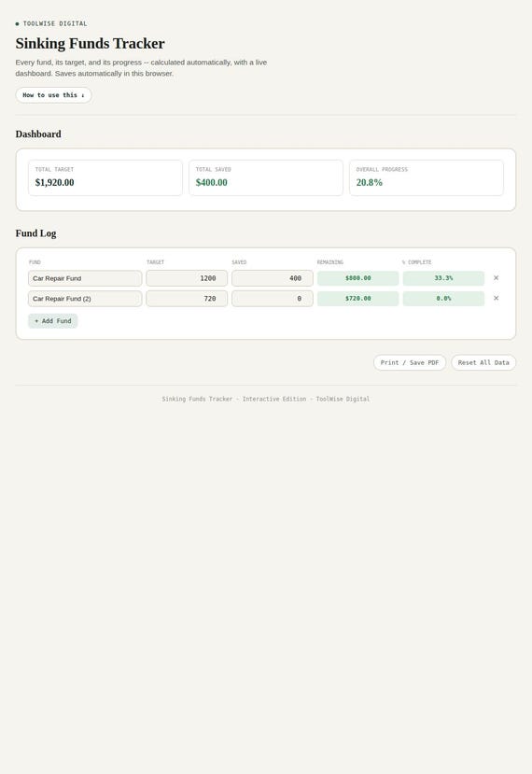Click the Print / Save PDF button
Screen dimensions: 532x774
tap(410, 362)
